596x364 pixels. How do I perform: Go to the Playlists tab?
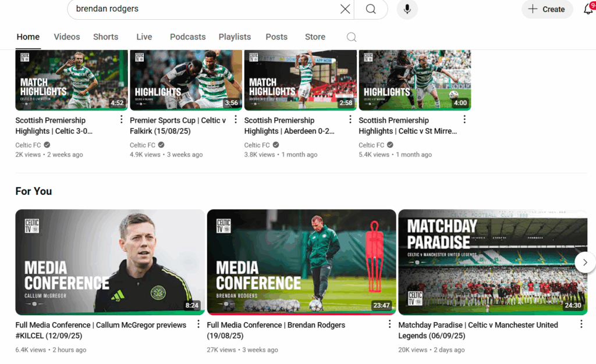[235, 37]
